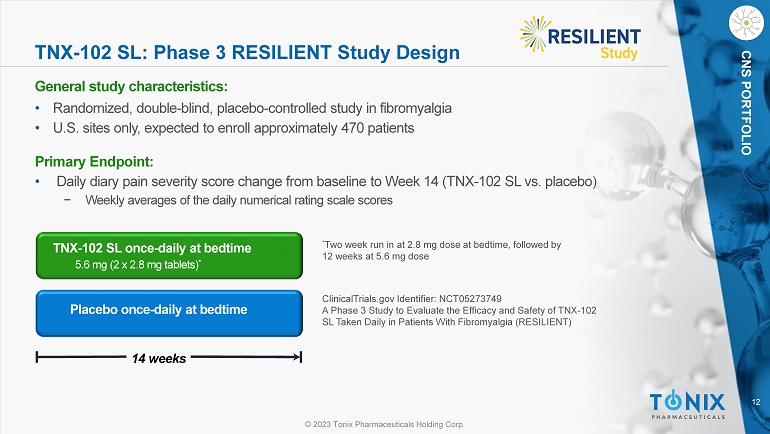
Task: Click the ClinicalTrials.gov Identifier NCT05273749 line
Action: coord(412,298)
